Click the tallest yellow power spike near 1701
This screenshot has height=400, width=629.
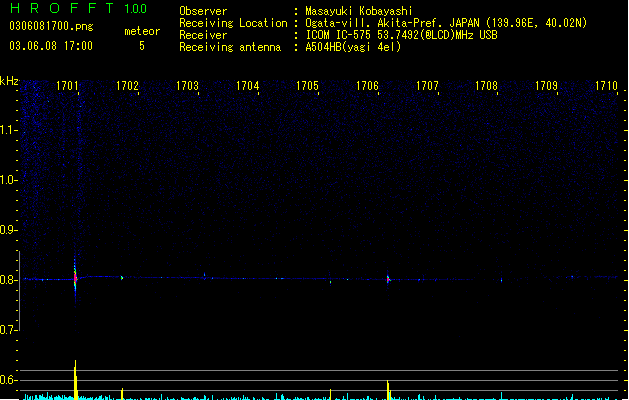coord(75,380)
